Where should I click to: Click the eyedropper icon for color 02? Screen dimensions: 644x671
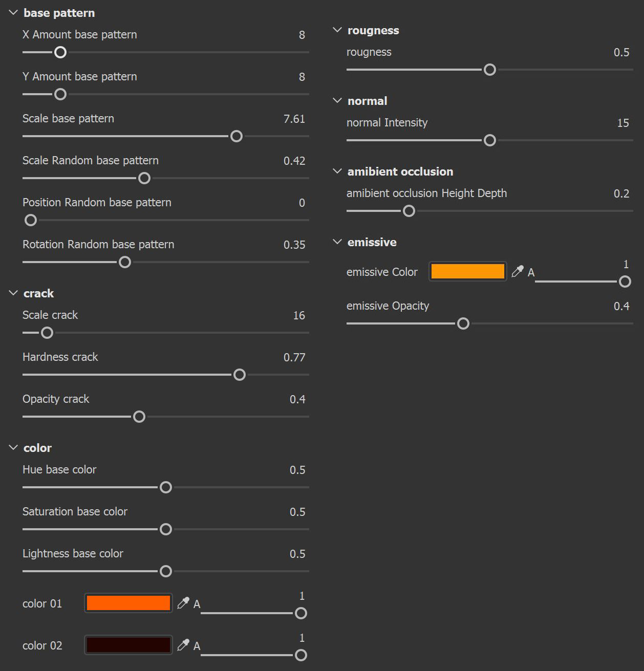[183, 645]
